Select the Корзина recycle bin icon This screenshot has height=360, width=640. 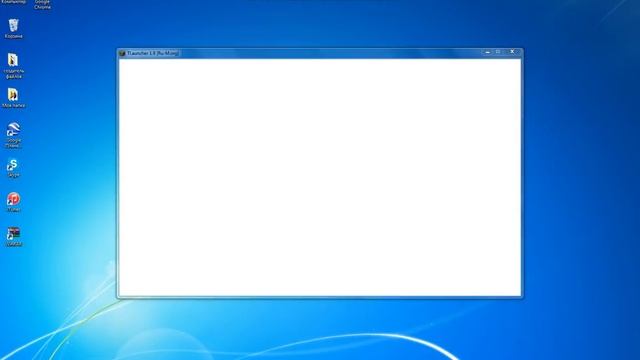coord(13,29)
